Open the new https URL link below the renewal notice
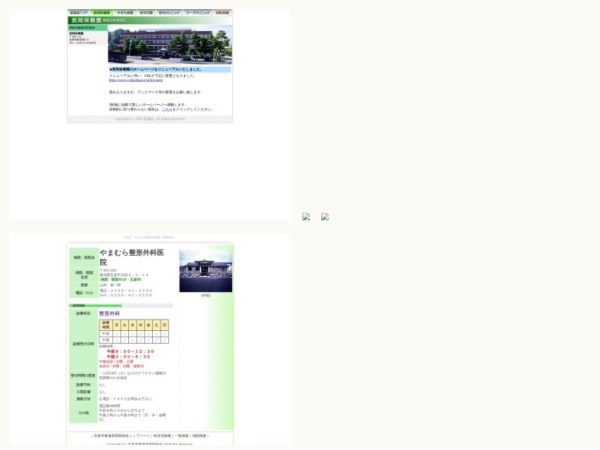The image size is (600, 450). pyautogui.click(x=136, y=80)
